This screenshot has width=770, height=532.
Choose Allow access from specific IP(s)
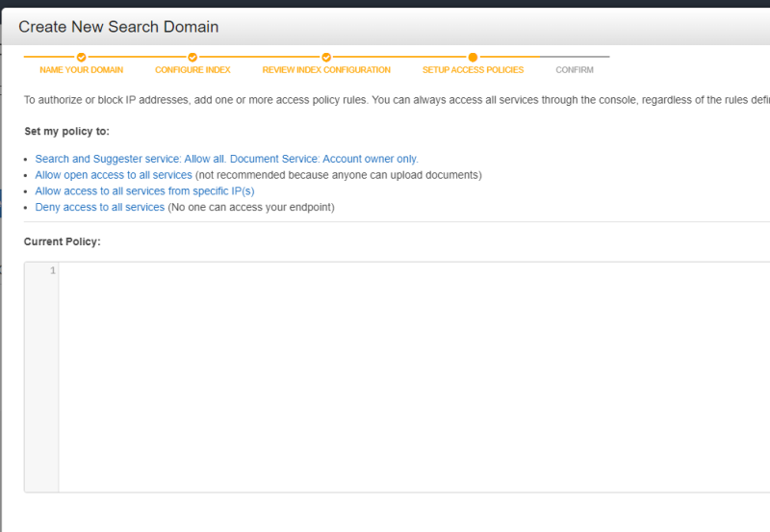click(144, 191)
